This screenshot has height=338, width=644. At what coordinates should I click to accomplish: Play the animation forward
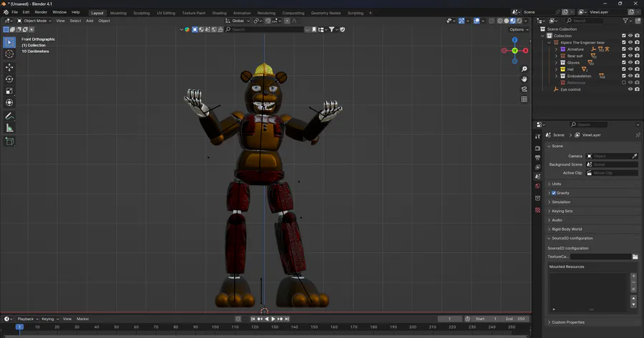[x=273, y=319]
